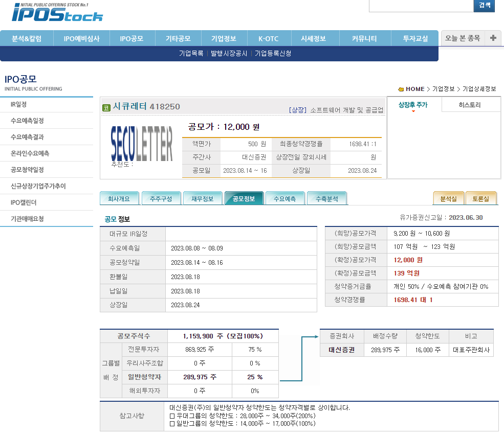Click the HOME breadcrumb folder icon
This screenshot has width=504, height=435.
401,89
